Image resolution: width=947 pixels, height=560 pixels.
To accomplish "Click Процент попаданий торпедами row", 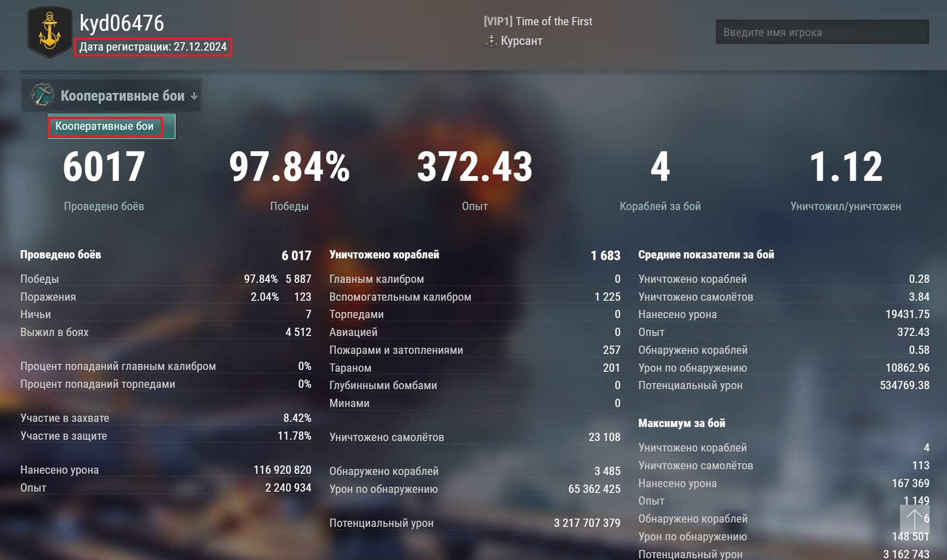I will pyautogui.click(x=166, y=384).
